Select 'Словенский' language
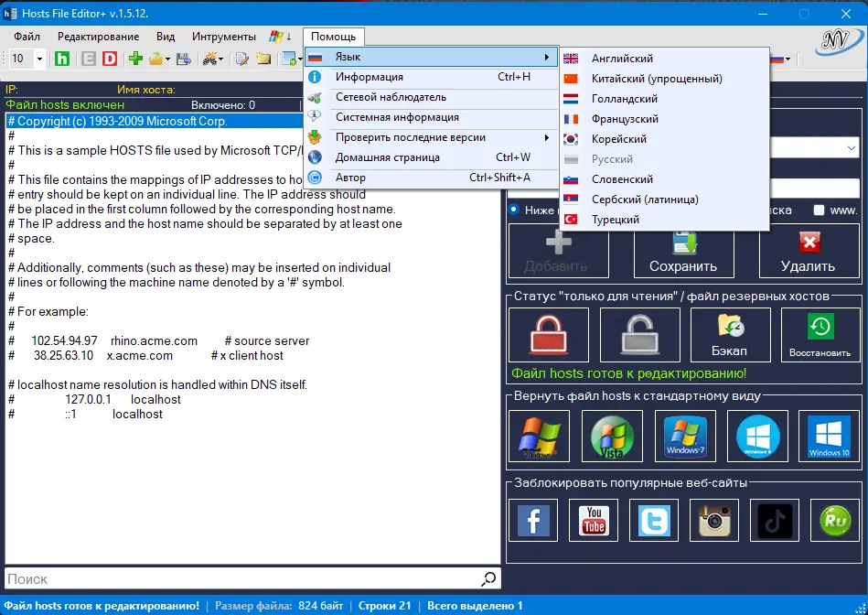Screen dimensions: 868x615 pos(664,179)
